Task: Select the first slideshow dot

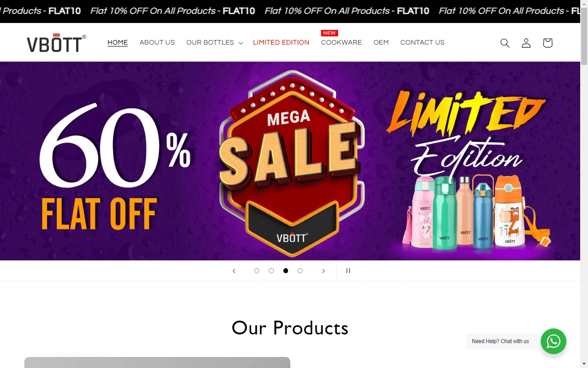Action: click(257, 271)
